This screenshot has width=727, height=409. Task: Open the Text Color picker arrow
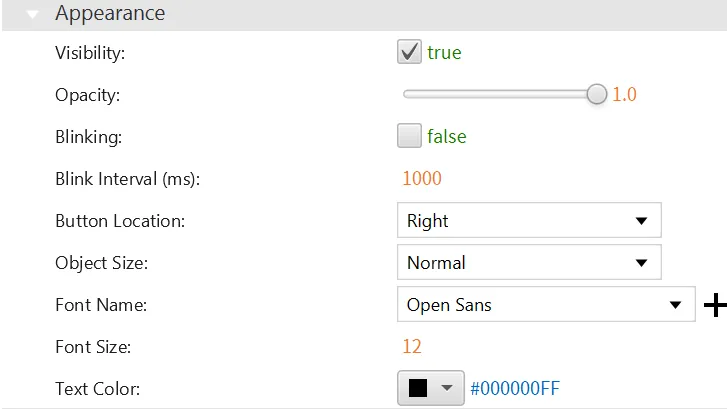pos(447,389)
